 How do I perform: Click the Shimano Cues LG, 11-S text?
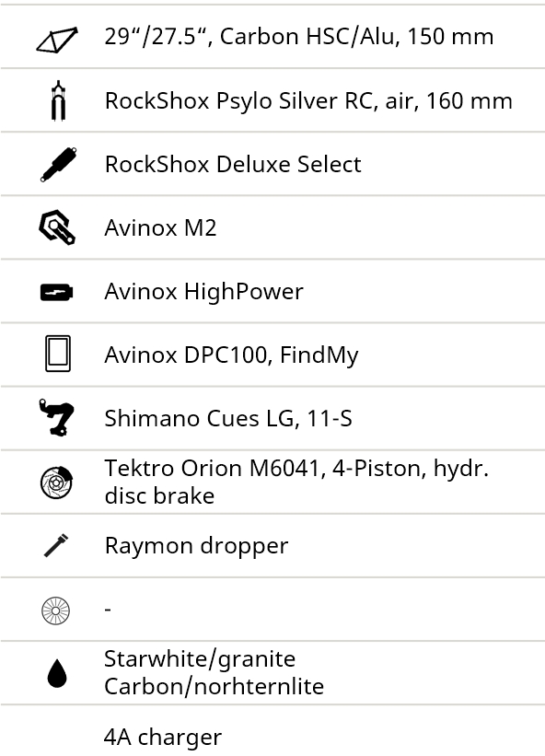click(228, 418)
